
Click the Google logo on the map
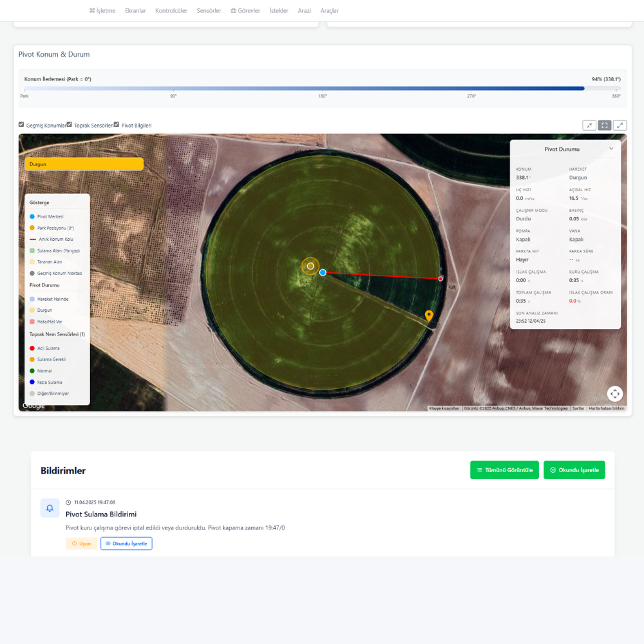coord(33,406)
